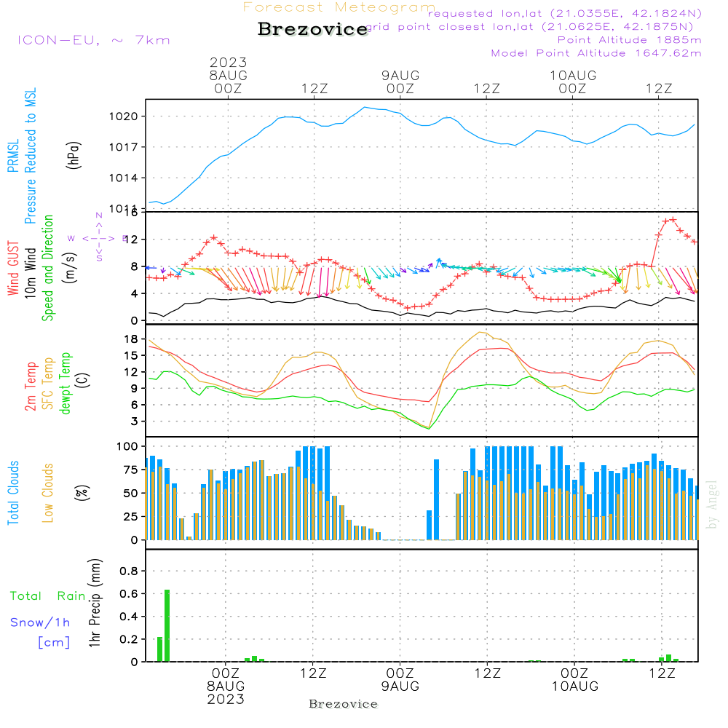Click the '100' cloud percentage tick
The width and height of the screenshot is (728, 728).
tap(127, 447)
